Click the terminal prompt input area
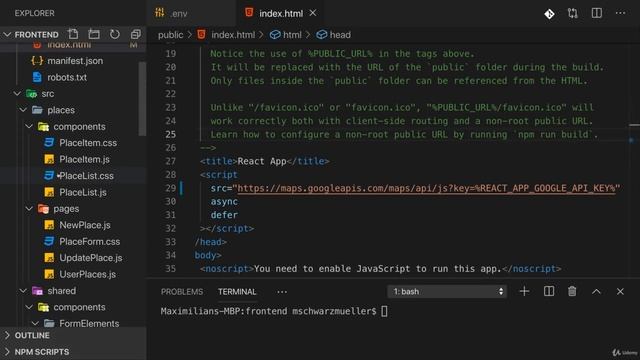This screenshot has height=360, width=640. click(384, 311)
